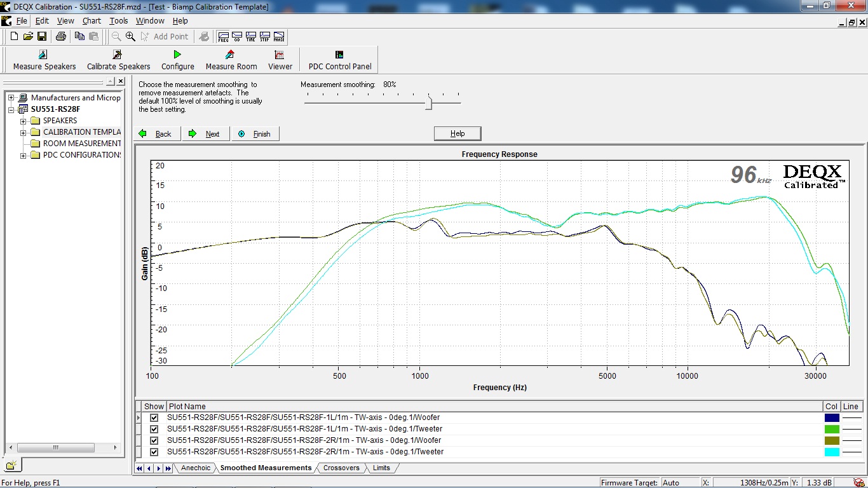Open the Help menu
Image resolution: width=868 pixels, height=488 pixels.
pos(180,21)
